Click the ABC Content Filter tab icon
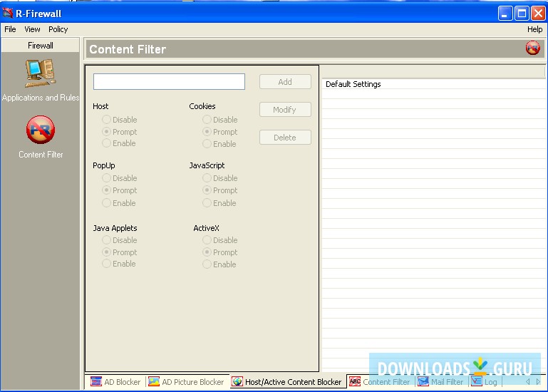The image size is (548, 392). click(355, 381)
